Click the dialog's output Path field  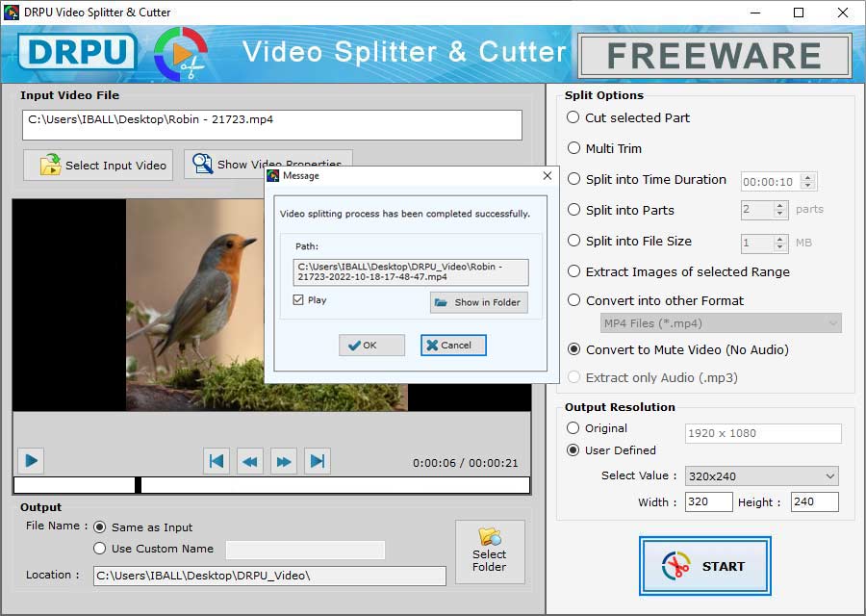[410, 271]
